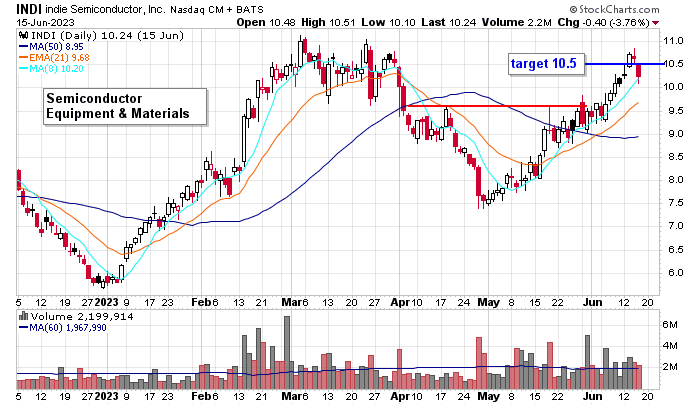Click the 'indie Semiconductor, Inc.' company name
This screenshot has width=700, height=405.
106,9
